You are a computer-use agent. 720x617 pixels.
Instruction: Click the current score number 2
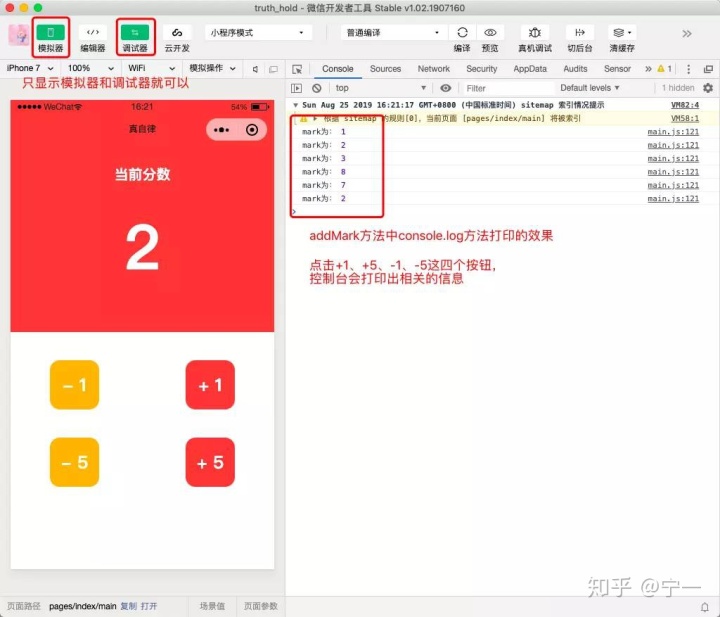(142, 248)
